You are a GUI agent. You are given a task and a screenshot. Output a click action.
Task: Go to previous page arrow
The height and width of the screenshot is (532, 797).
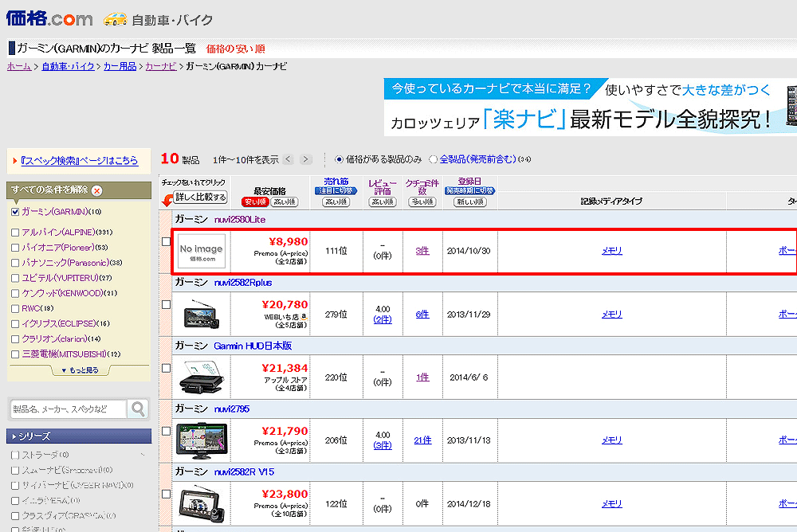point(289,159)
